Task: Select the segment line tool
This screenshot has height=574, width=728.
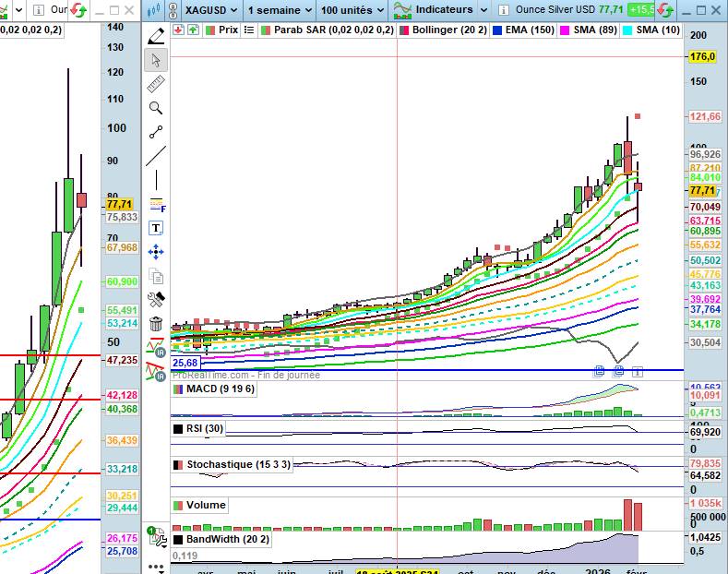Action: (156, 132)
